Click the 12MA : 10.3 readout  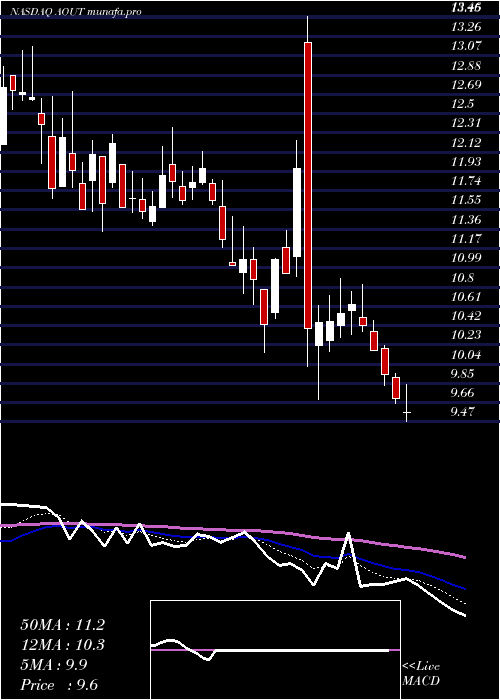(62, 645)
